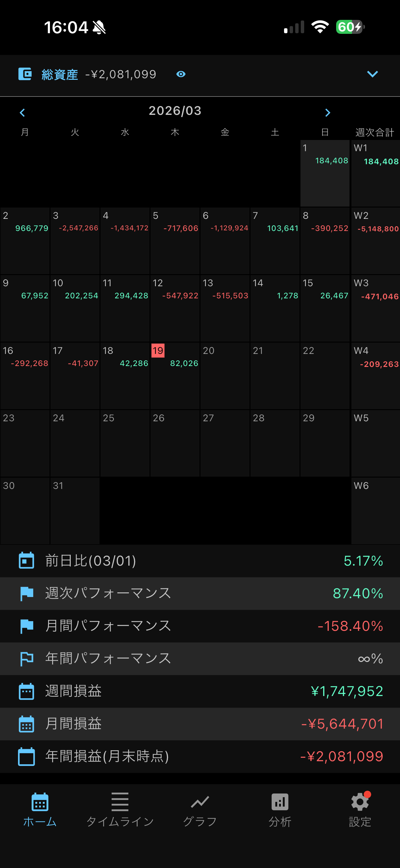Tap the outlined flag icon beside 年間パフォーマンス
The height and width of the screenshot is (868, 400).
click(x=27, y=659)
